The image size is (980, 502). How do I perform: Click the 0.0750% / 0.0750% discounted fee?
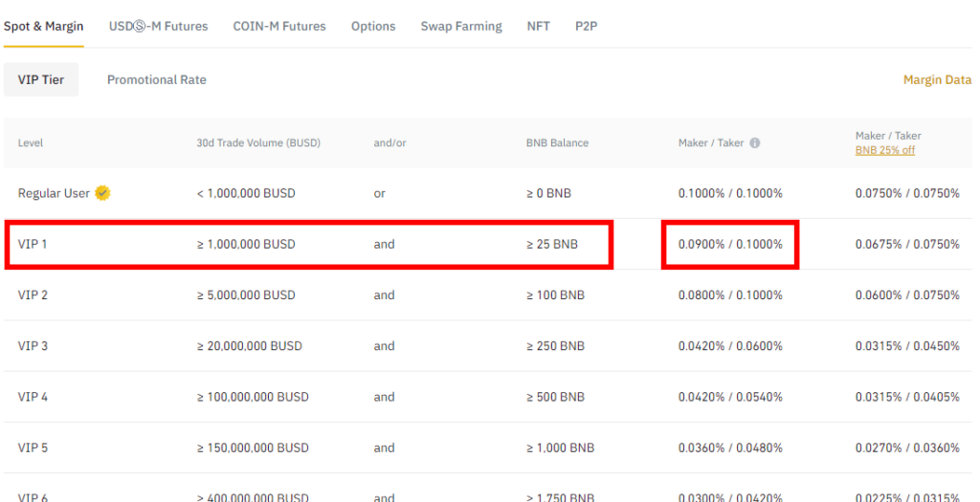point(907,193)
